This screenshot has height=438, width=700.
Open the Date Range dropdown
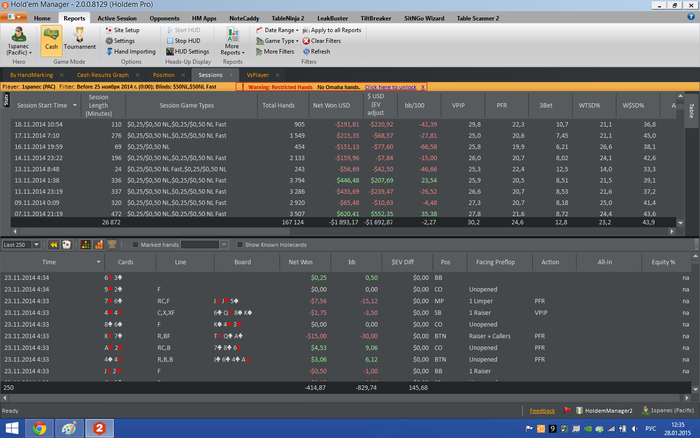(x=277, y=30)
